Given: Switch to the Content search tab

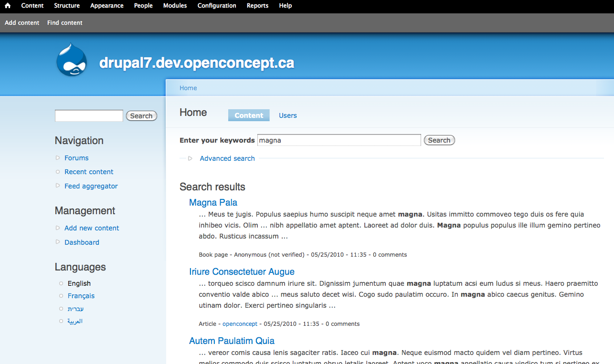Looking at the screenshot, I should pos(249,115).
